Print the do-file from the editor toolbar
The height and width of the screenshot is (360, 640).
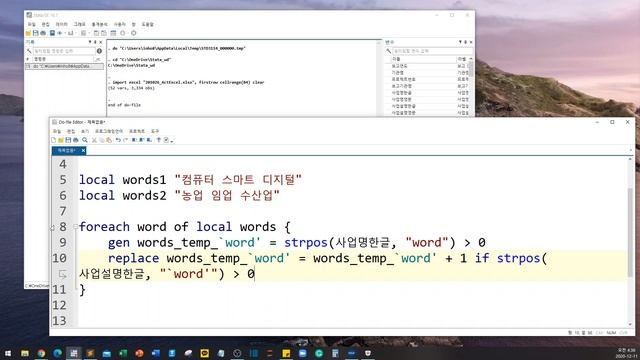(76, 140)
